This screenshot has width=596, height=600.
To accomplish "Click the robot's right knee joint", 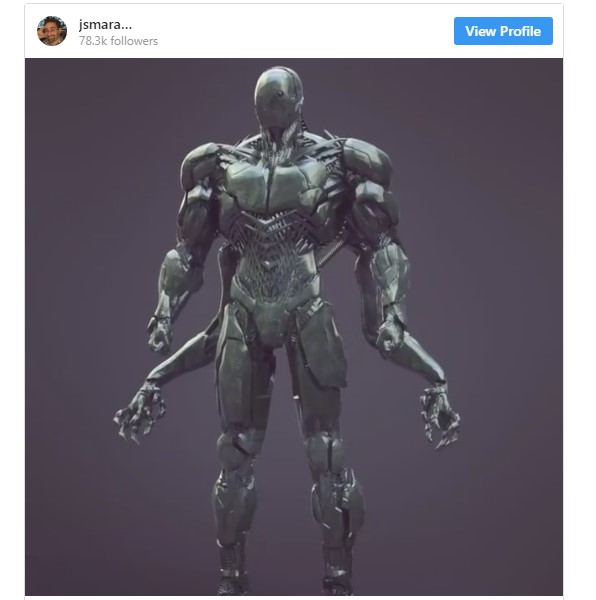I will pos(325,452).
